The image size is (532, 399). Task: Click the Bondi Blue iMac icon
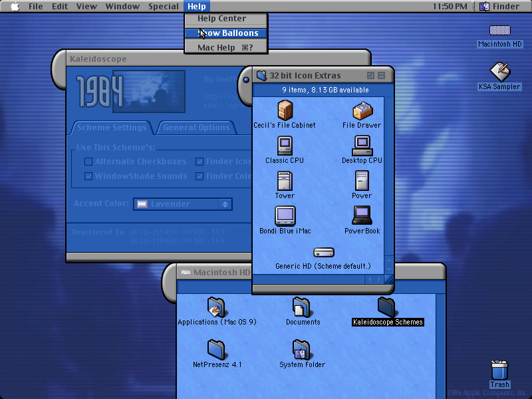point(285,215)
